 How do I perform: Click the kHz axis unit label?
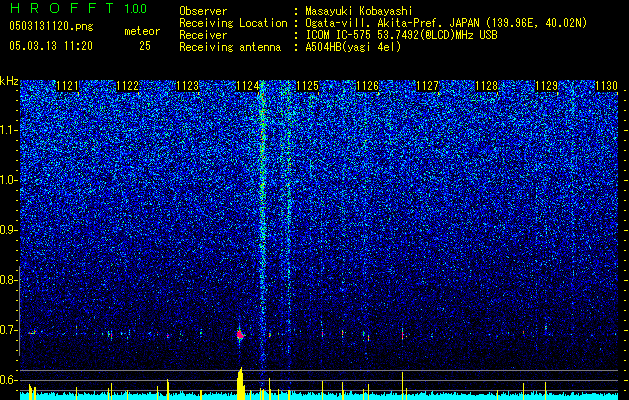coord(9,81)
